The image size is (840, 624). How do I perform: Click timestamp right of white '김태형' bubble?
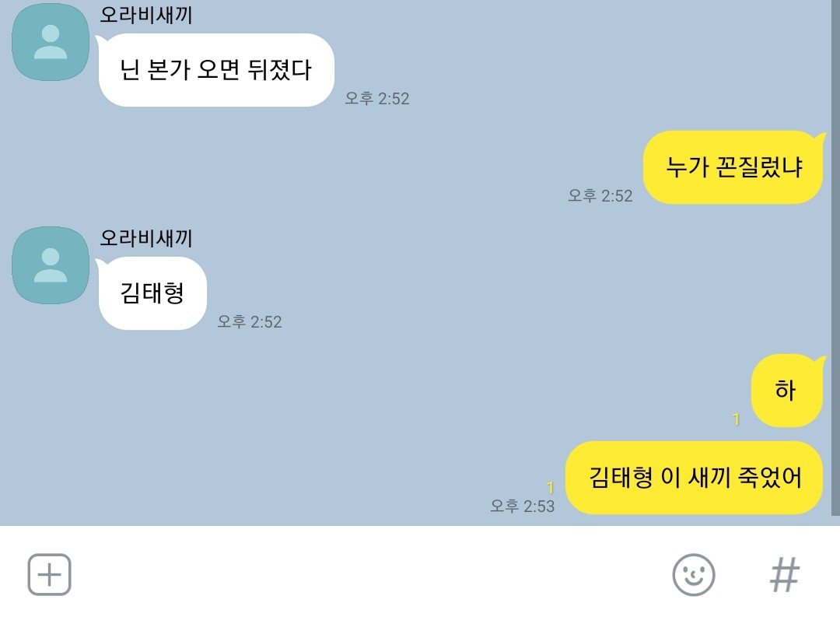click(250, 321)
